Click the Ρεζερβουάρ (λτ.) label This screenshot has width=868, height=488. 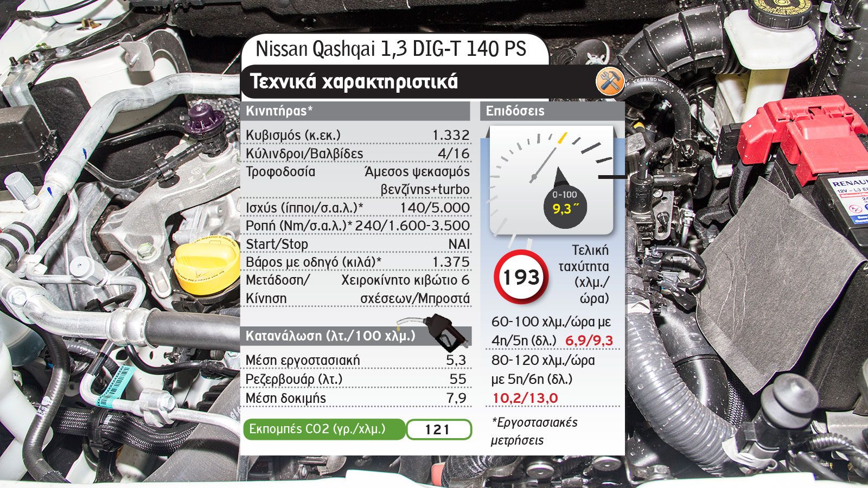tap(294, 379)
